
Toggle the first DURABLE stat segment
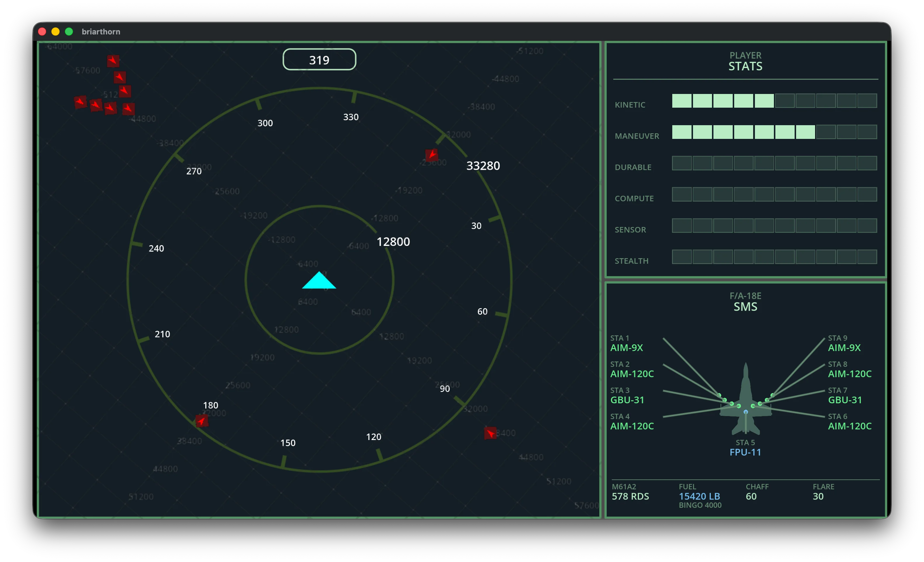tap(682, 163)
